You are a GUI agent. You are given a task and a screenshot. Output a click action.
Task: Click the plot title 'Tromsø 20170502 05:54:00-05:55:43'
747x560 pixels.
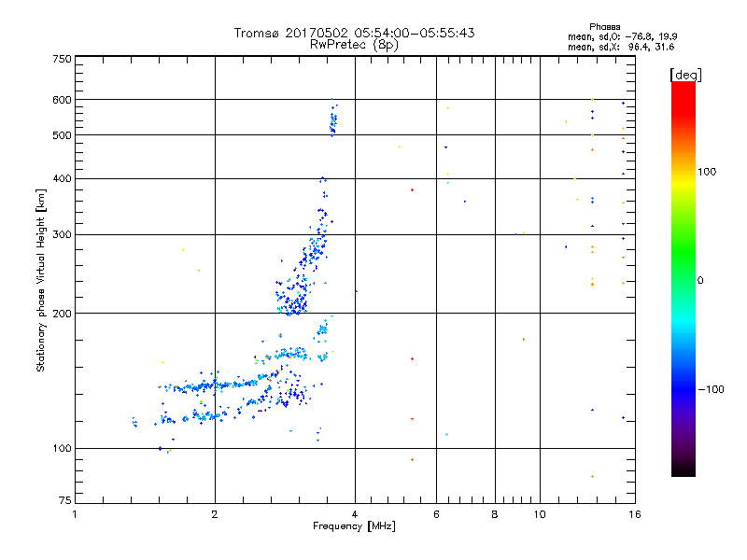354,33
